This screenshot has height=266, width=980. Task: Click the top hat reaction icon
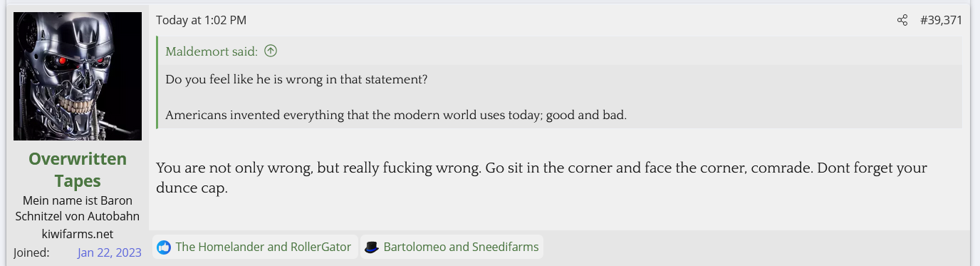371,247
